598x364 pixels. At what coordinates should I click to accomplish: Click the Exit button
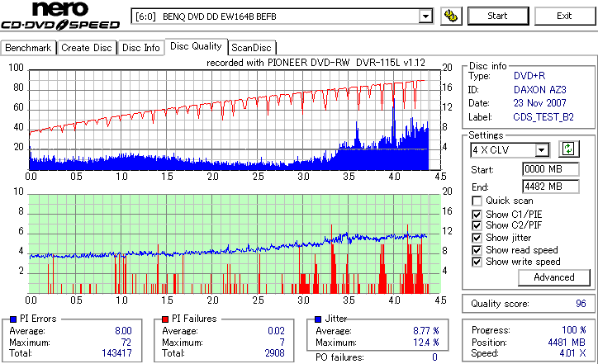564,16
